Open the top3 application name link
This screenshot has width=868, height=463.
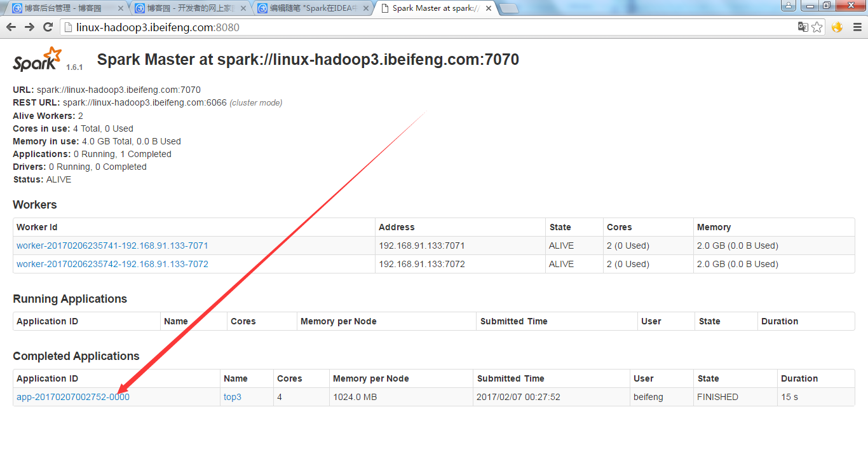pos(233,397)
